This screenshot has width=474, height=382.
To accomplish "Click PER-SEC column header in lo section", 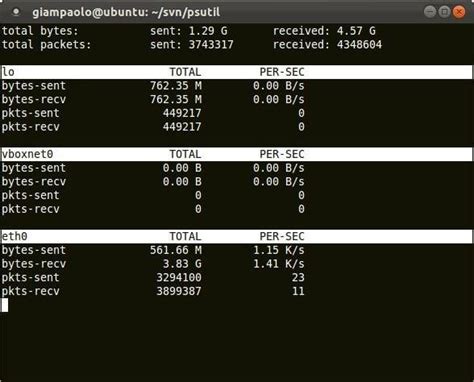I will [x=282, y=72].
